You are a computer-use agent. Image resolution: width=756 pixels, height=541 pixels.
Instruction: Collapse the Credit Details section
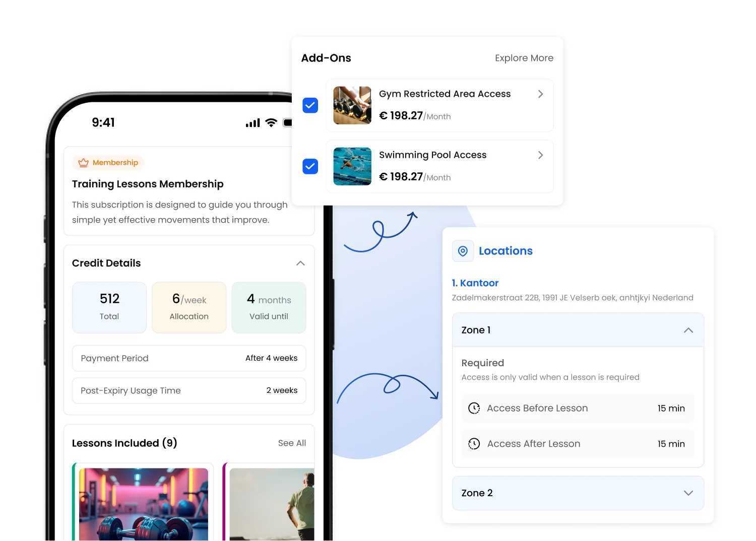[300, 263]
